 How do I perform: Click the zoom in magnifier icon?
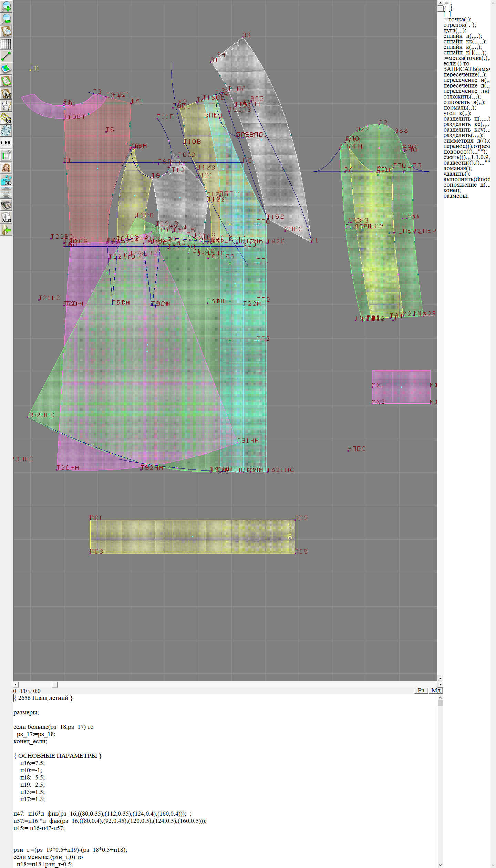(6, 7)
